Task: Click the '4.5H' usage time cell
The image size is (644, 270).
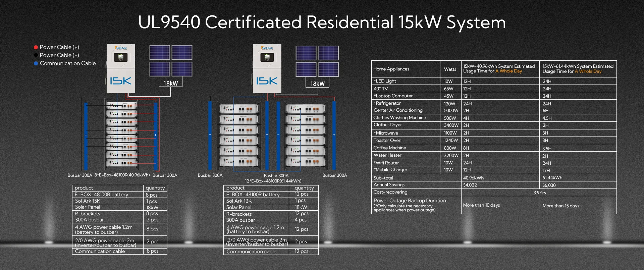Action: [x=547, y=118]
